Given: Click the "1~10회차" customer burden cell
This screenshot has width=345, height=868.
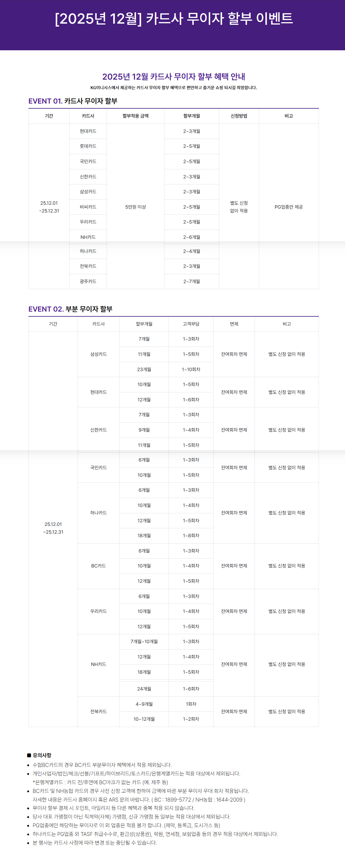Looking at the screenshot, I should (x=191, y=369).
